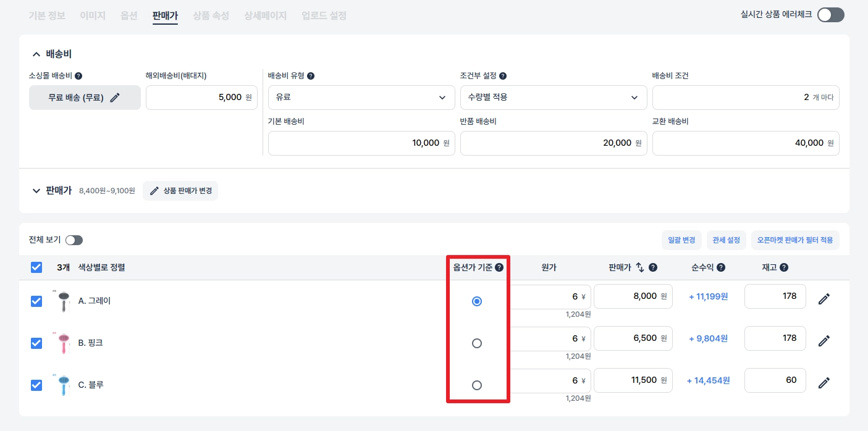Click the pencil edit icon for A. 그레이

824,299
